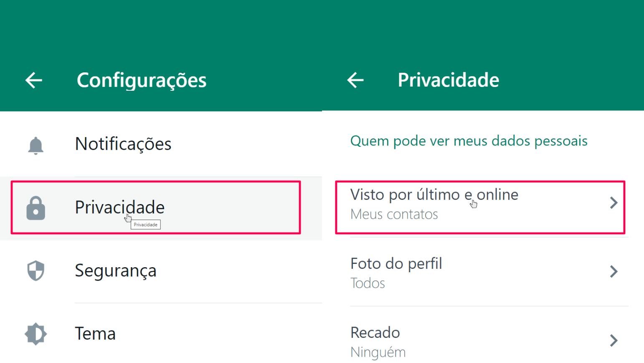The height and width of the screenshot is (363, 644).
Task: Click Quem pode ver meus dados pessoais heading
Action: pos(469,141)
